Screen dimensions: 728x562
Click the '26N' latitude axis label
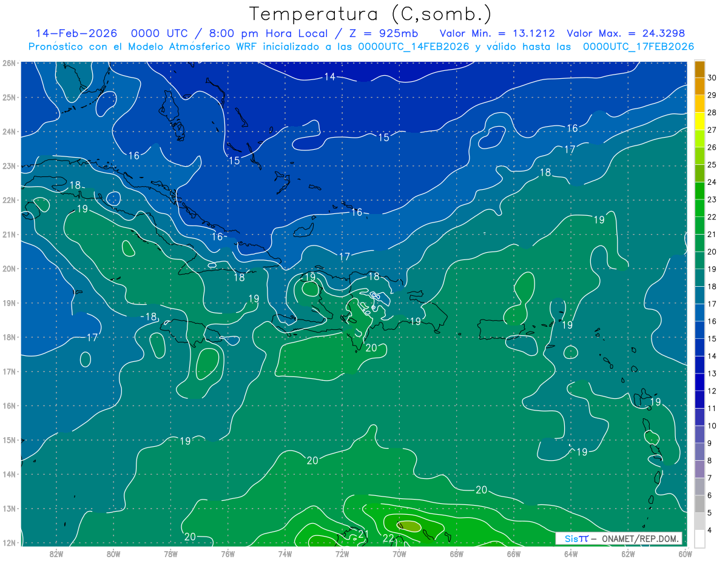click(x=9, y=63)
